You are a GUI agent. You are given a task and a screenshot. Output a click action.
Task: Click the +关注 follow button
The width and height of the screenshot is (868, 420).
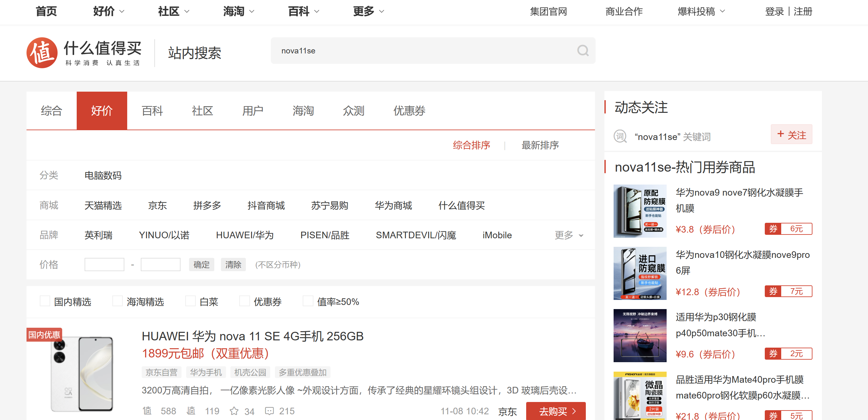(x=791, y=134)
